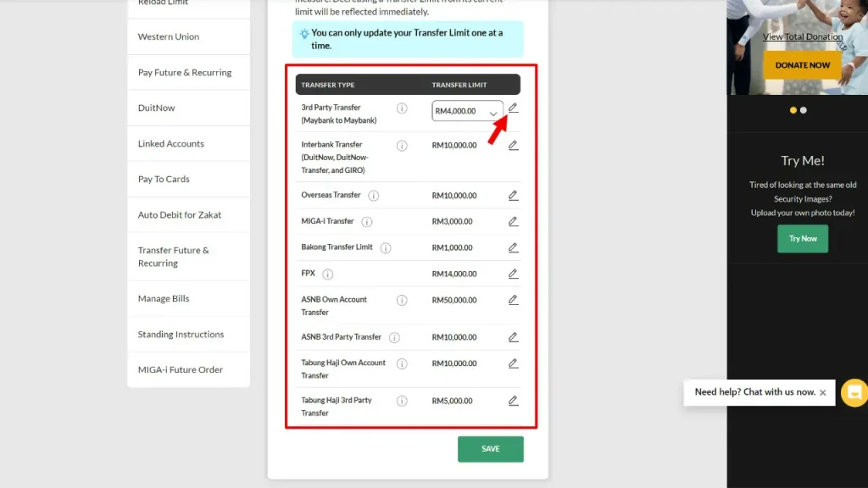The image size is (868, 488).
Task: Open Overseas Transfer info icon
Action: 374,196
